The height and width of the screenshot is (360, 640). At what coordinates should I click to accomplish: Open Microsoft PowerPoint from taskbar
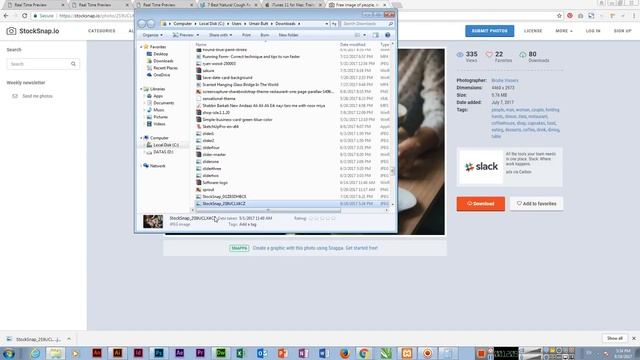pyautogui.click(x=282, y=353)
